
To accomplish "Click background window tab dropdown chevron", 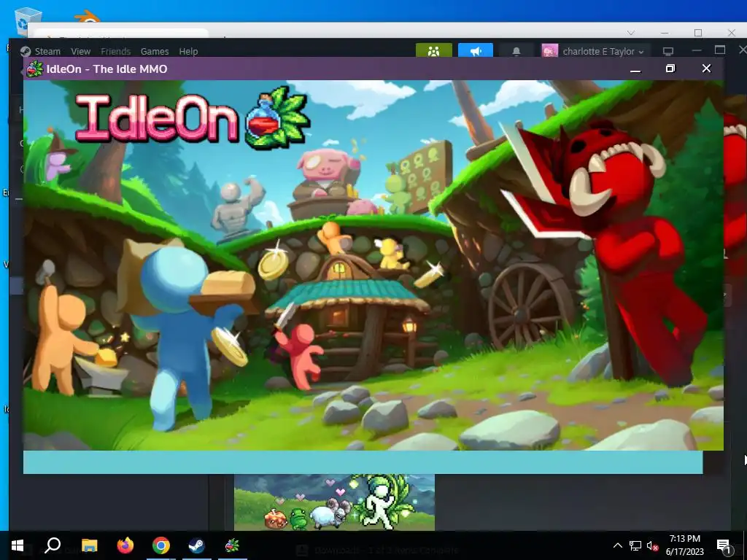I will 631,33.
